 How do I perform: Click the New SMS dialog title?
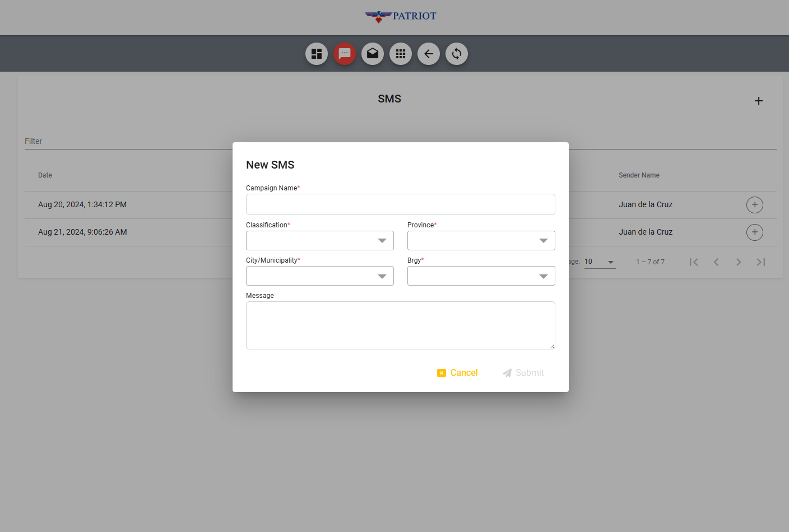[270, 165]
